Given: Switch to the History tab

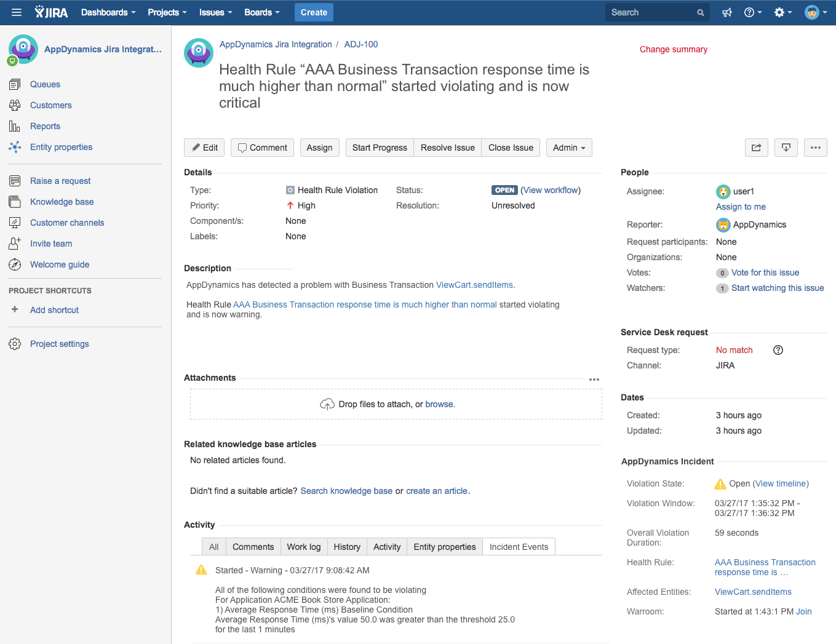Looking at the screenshot, I should point(347,546).
